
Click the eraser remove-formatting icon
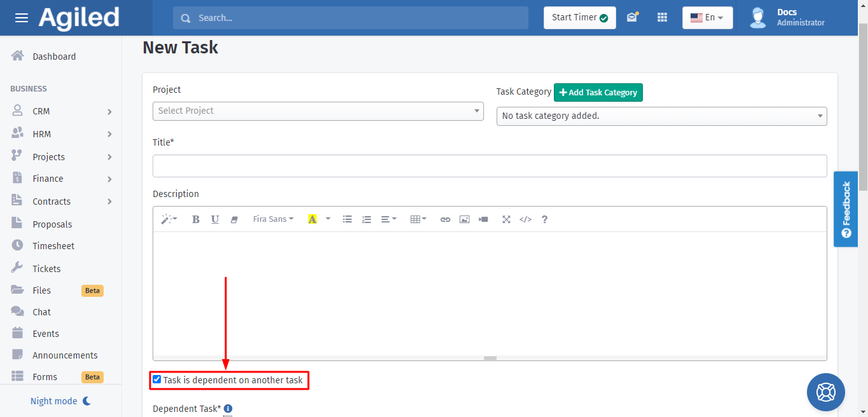coord(234,219)
